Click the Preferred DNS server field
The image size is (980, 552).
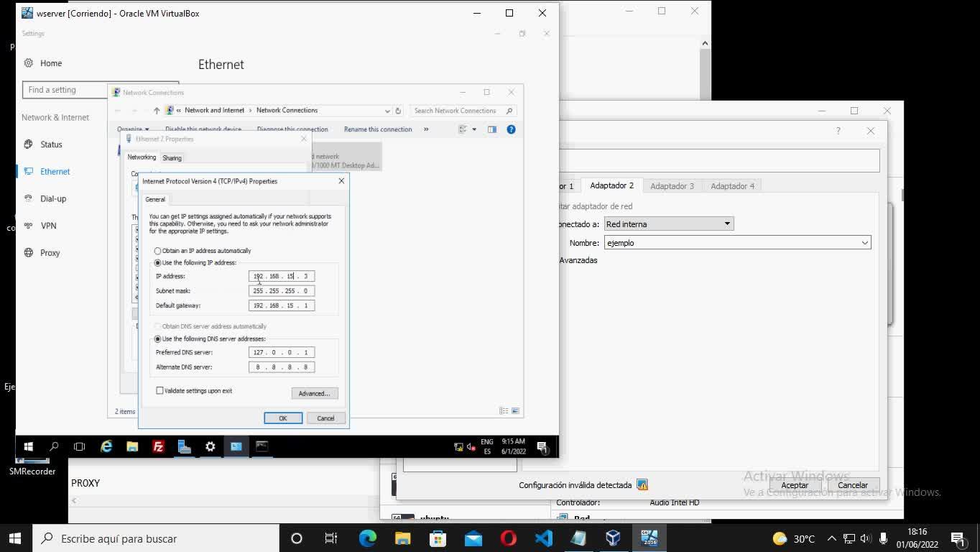281,352
